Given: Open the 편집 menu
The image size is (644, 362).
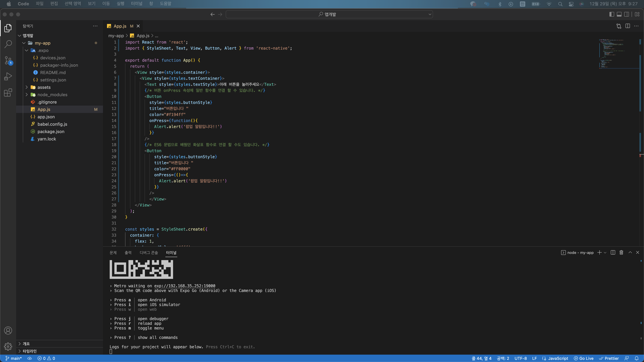Looking at the screenshot, I should [54, 4].
